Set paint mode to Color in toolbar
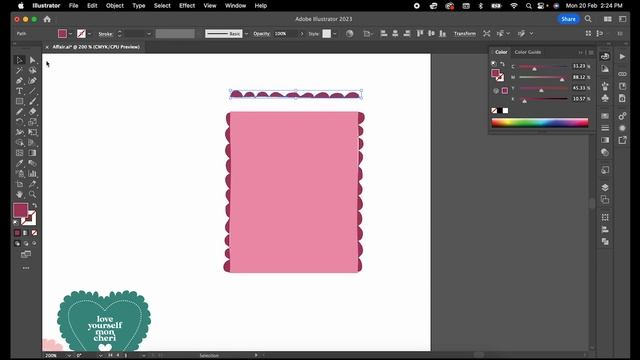The height and width of the screenshot is (360, 640). pos(17,233)
